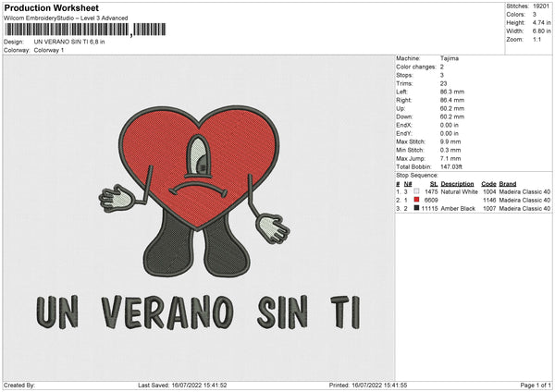The width and height of the screenshot is (555, 392).
Task: Click the 'Description' column header
Action: click(457, 184)
